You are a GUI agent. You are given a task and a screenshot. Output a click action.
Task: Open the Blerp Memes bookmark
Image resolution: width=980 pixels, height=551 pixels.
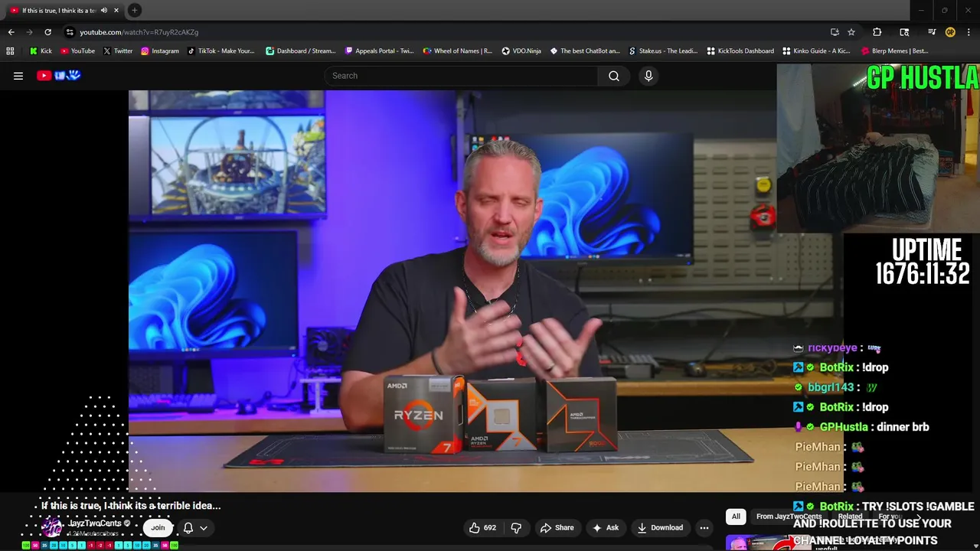point(894,51)
